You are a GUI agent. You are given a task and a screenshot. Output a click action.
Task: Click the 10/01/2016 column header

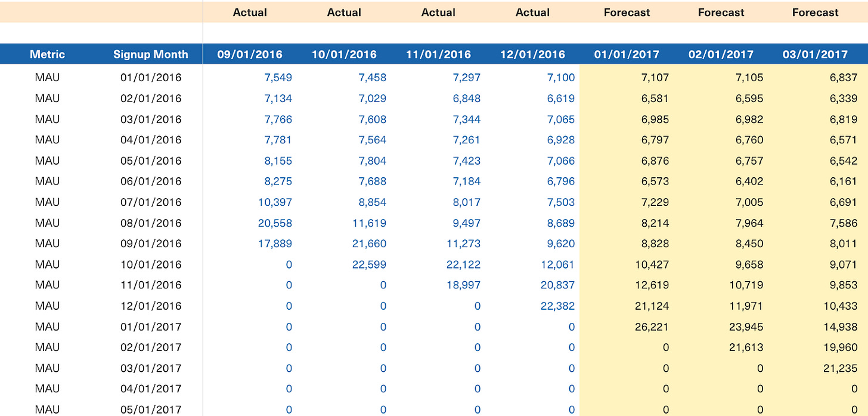click(x=344, y=54)
